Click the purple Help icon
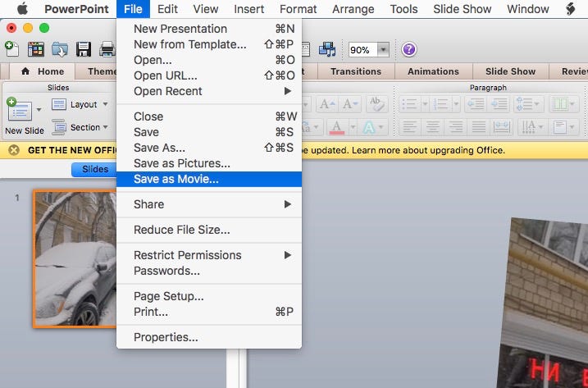The image size is (588, 388). pyautogui.click(x=408, y=49)
